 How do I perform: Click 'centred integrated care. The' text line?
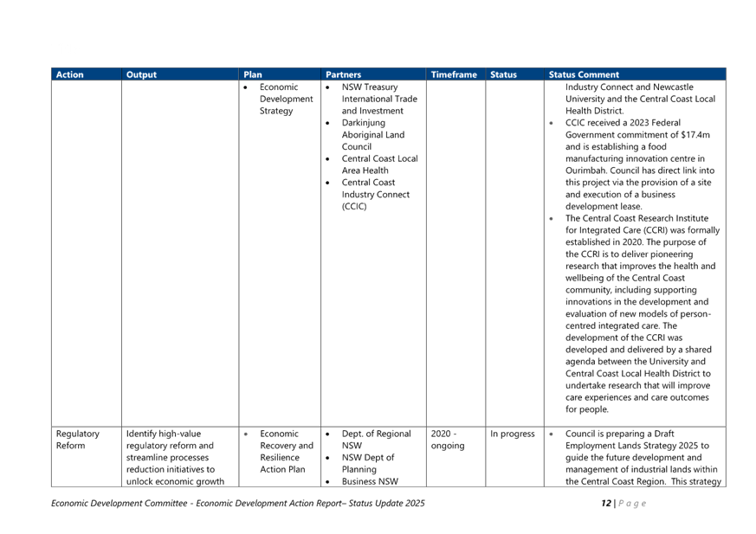pos(621,325)
